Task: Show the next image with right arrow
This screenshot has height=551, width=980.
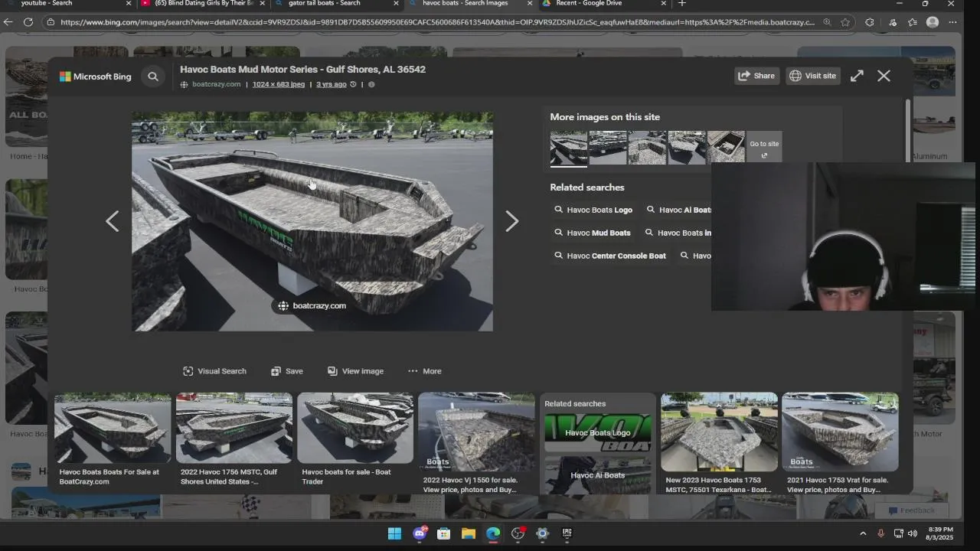Action: [x=512, y=221]
